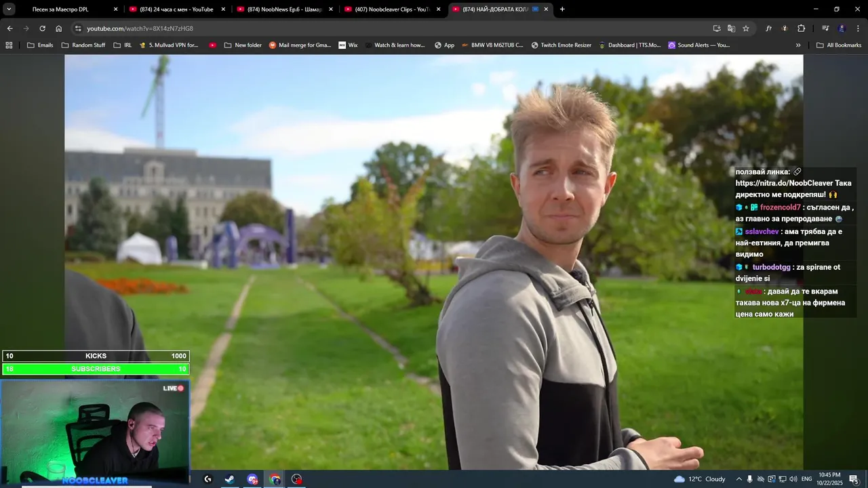Screen dimensions: 868x488
Task: Open Twitch Emote Resizer bookmark
Action: pos(561,45)
